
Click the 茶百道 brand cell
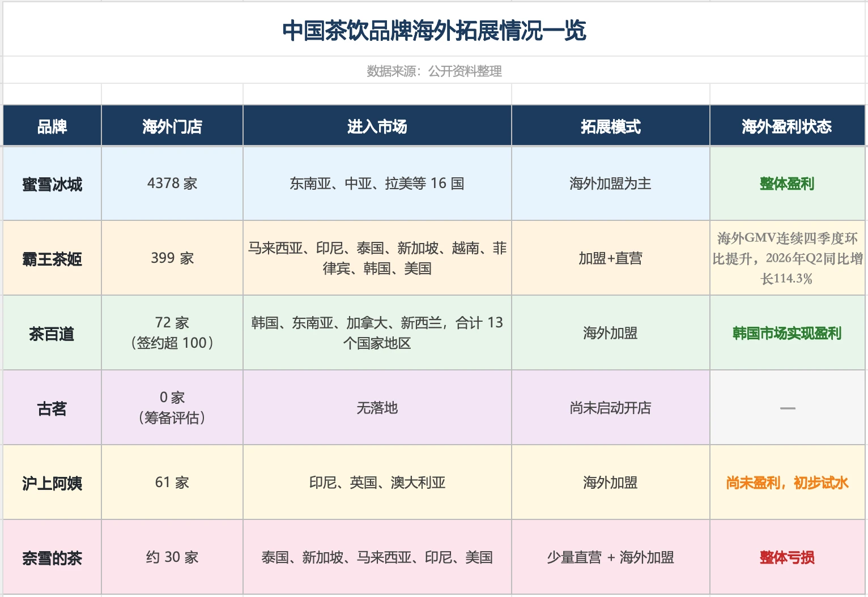pyautogui.click(x=52, y=333)
